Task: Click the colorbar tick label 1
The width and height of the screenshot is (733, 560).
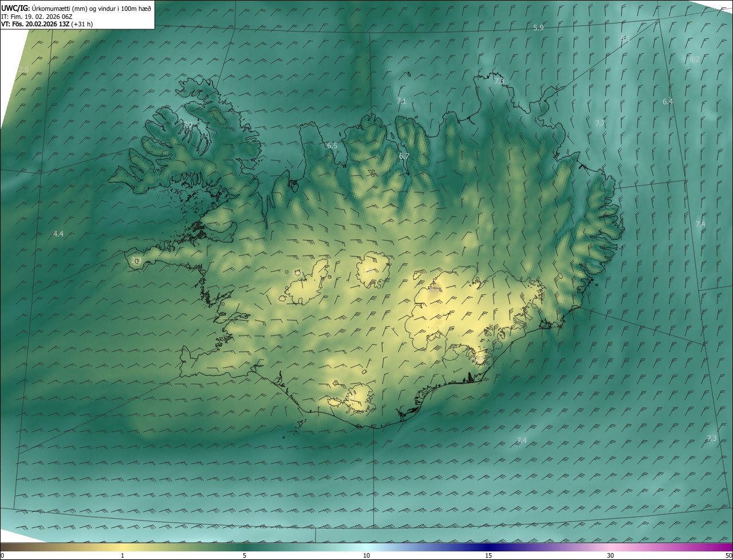Action: (x=123, y=555)
